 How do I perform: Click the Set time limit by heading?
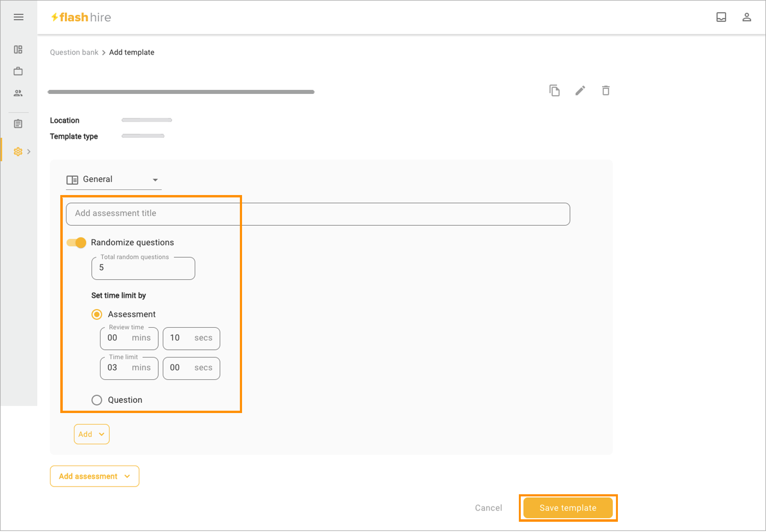[118, 296]
